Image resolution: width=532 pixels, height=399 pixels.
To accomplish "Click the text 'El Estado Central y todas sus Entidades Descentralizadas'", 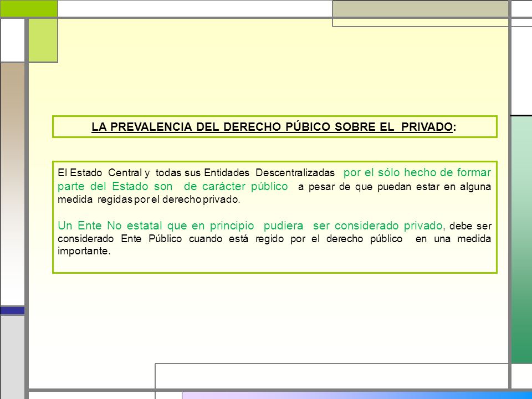I will coord(196,173).
